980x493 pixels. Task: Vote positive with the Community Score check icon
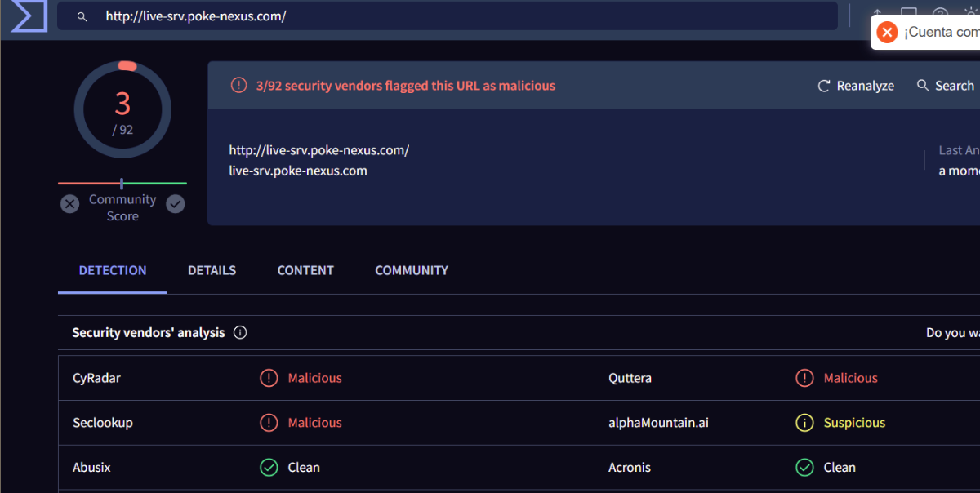tap(176, 204)
